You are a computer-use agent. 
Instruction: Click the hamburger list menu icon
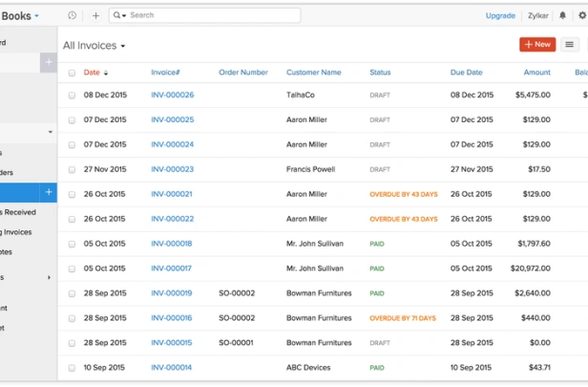[x=569, y=45]
